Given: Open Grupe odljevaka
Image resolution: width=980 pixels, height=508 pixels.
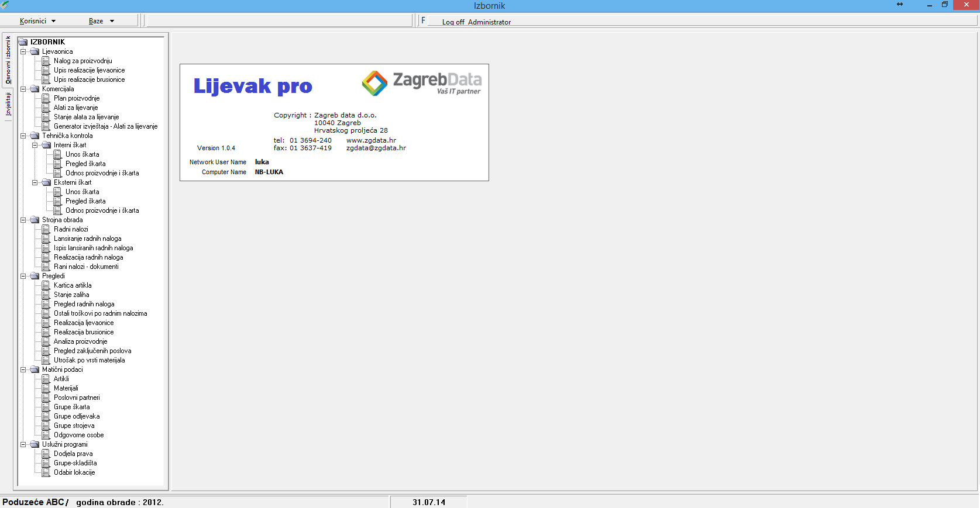Looking at the screenshot, I should [x=77, y=416].
